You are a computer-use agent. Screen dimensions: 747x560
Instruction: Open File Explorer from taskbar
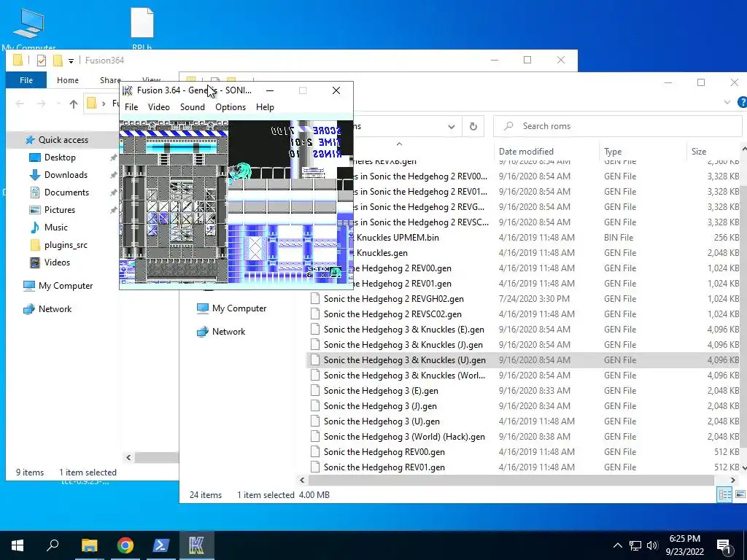89,545
